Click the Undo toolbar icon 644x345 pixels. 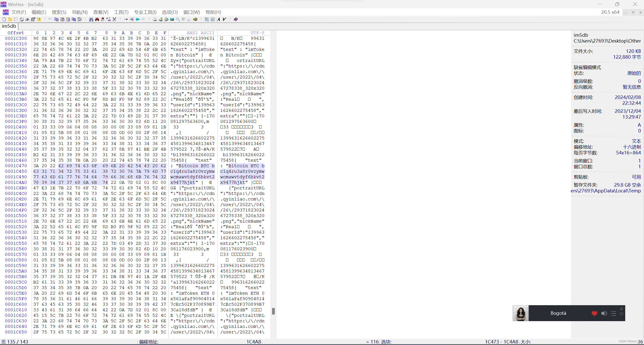click(x=50, y=19)
